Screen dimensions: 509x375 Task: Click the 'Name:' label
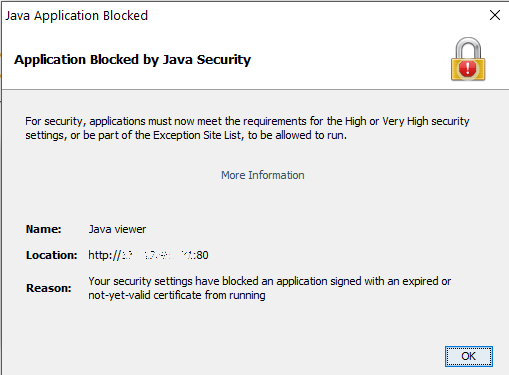(44, 229)
